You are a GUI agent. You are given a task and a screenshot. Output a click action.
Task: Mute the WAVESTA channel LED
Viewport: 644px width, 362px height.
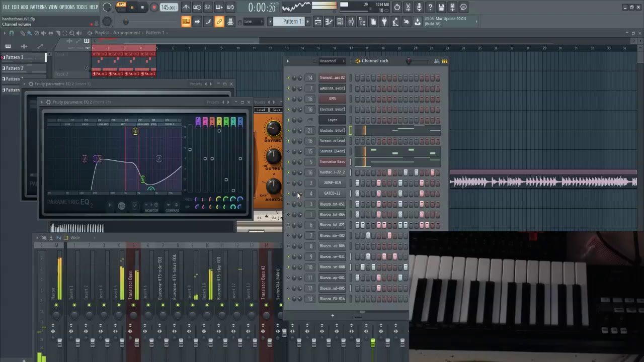288,88
